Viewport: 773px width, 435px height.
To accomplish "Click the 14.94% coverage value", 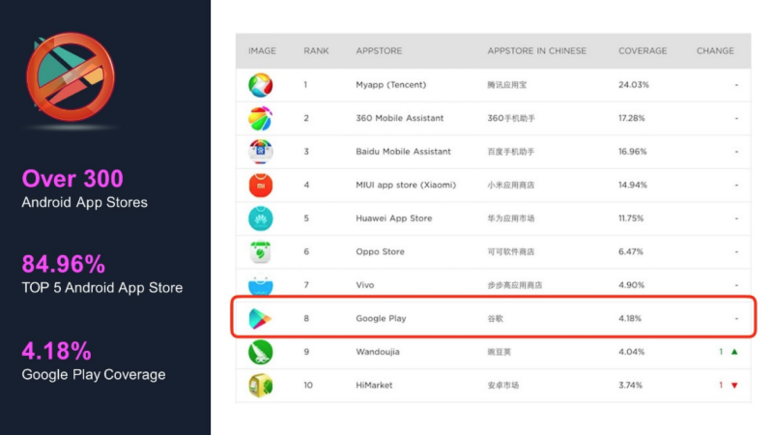I will click(632, 185).
